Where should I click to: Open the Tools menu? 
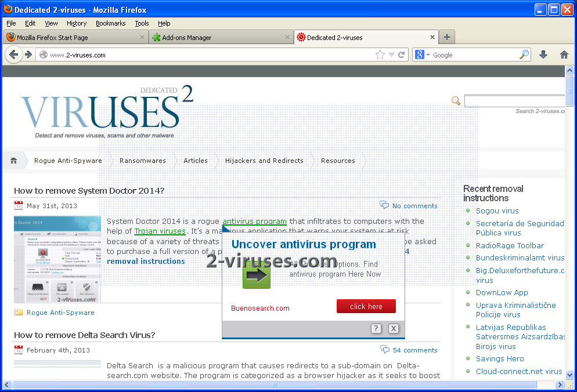(142, 23)
